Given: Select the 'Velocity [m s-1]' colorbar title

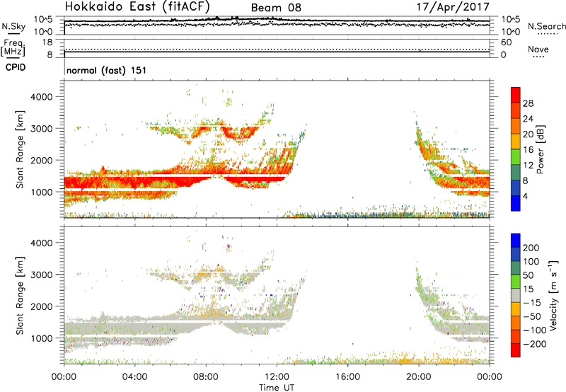Looking at the screenshot, I should click(553, 295).
